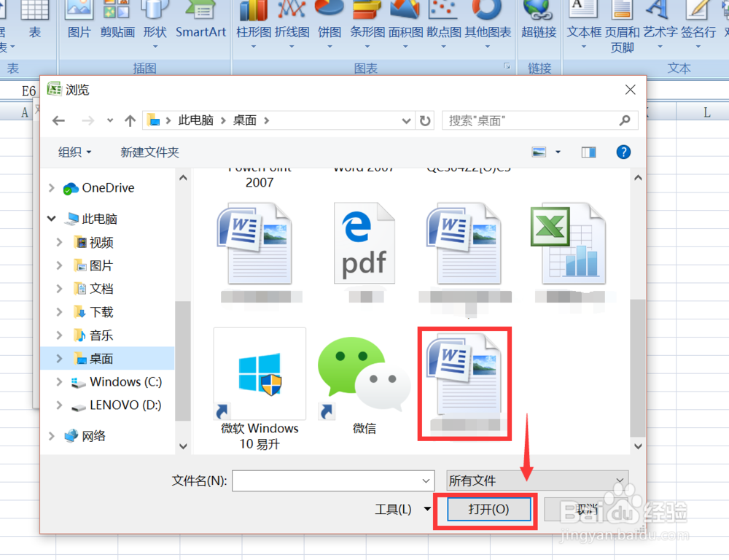Insert a 签名行 signature line
The height and width of the screenshot is (560, 729).
click(x=698, y=23)
